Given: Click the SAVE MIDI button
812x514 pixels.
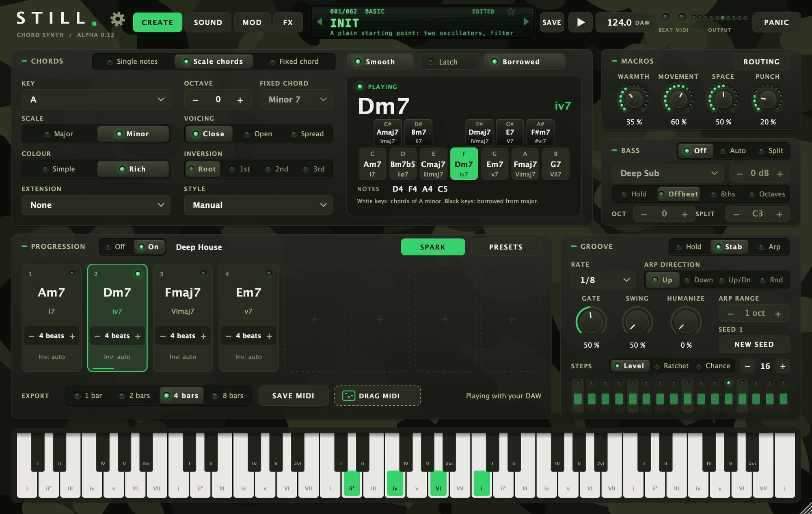Looking at the screenshot, I should point(293,396).
